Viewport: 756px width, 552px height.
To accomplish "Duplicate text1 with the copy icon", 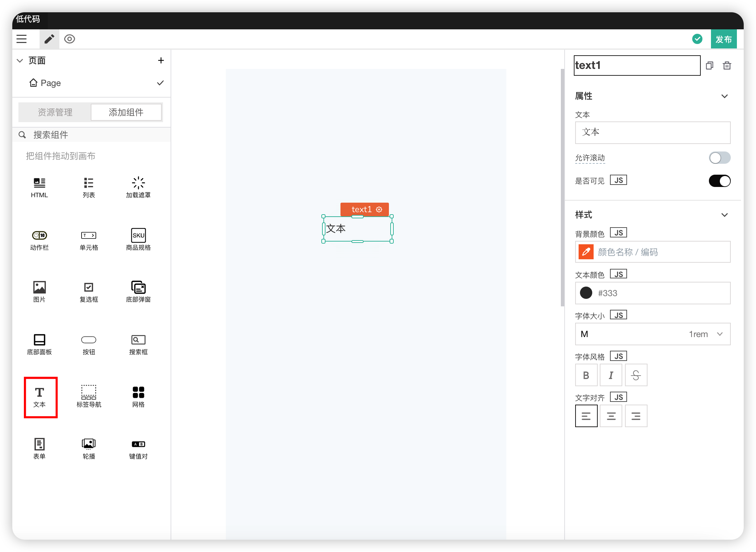I will pos(709,66).
